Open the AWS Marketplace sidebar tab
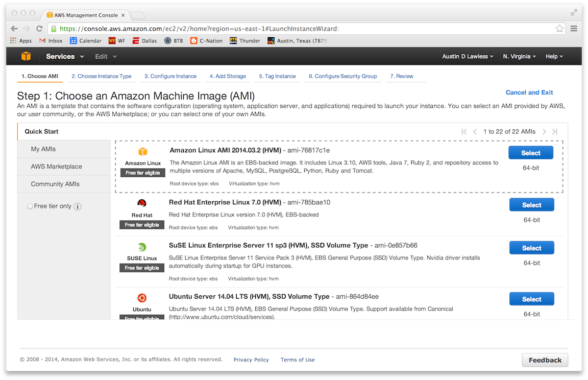 64,166
